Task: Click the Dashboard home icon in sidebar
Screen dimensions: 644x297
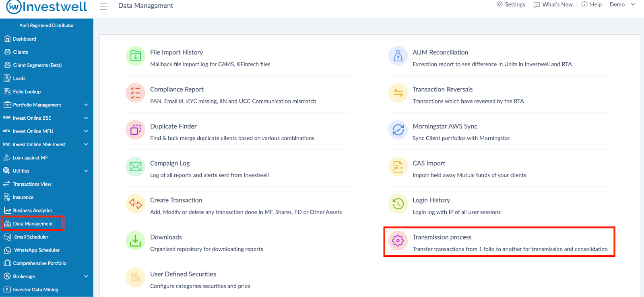Action: (7, 39)
